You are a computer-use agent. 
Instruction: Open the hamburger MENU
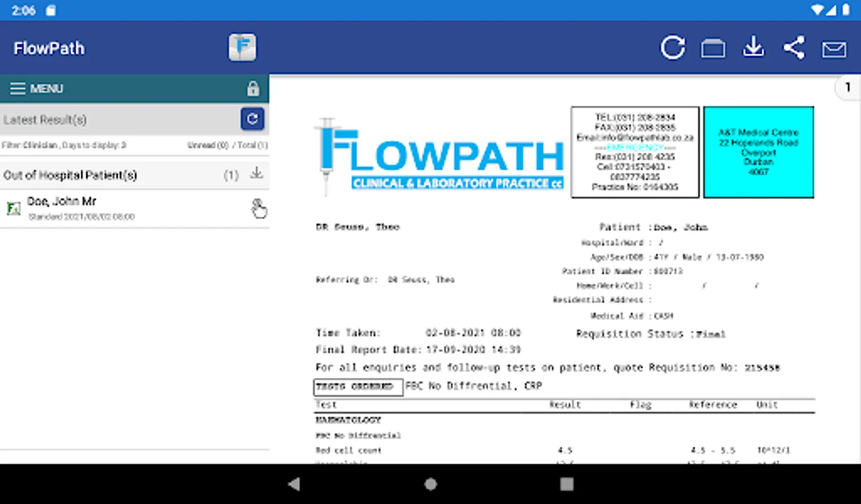[36, 88]
